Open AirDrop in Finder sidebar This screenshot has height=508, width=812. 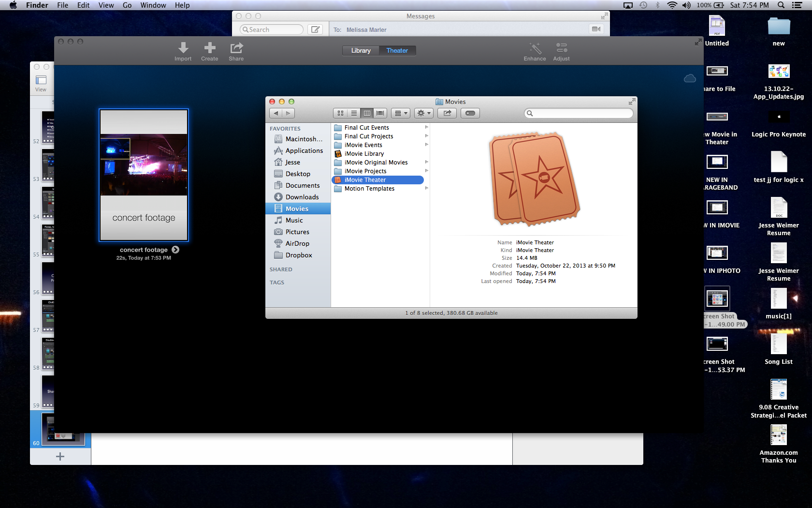(x=298, y=243)
